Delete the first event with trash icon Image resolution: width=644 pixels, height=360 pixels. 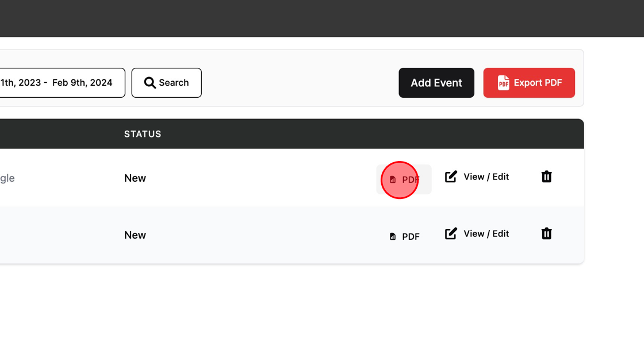point(546,177)
